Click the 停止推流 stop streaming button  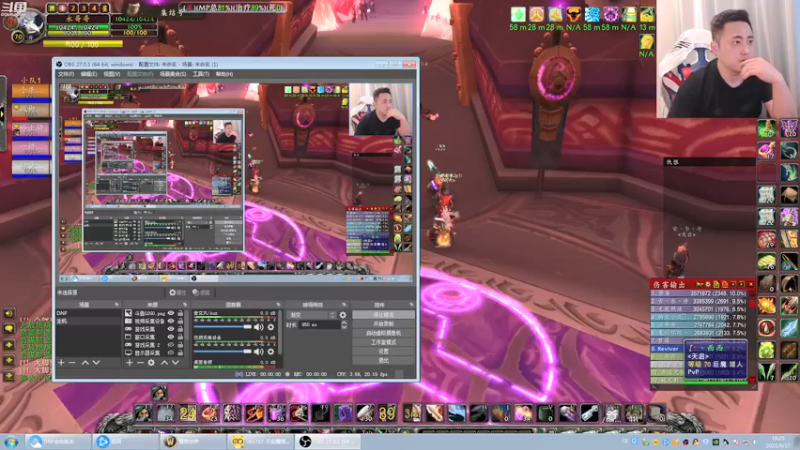[x=383, y=315]
